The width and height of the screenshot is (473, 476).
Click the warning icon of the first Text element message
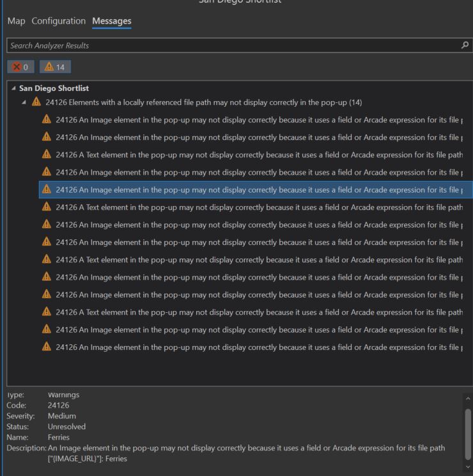tap(46, 154)
